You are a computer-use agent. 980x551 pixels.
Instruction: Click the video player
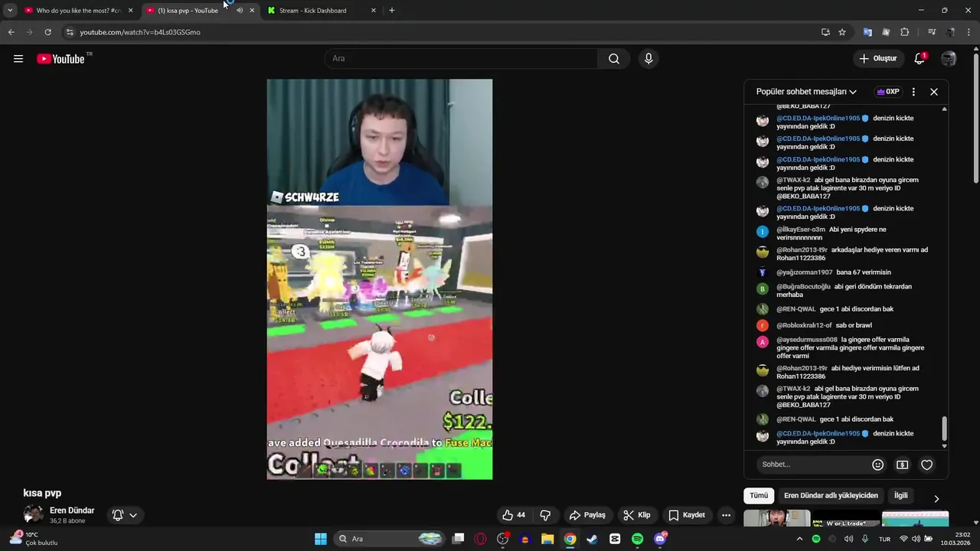(380, 279)
